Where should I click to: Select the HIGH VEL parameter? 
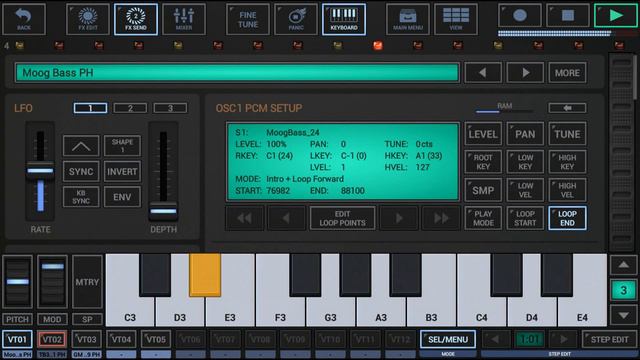point(567,190)
